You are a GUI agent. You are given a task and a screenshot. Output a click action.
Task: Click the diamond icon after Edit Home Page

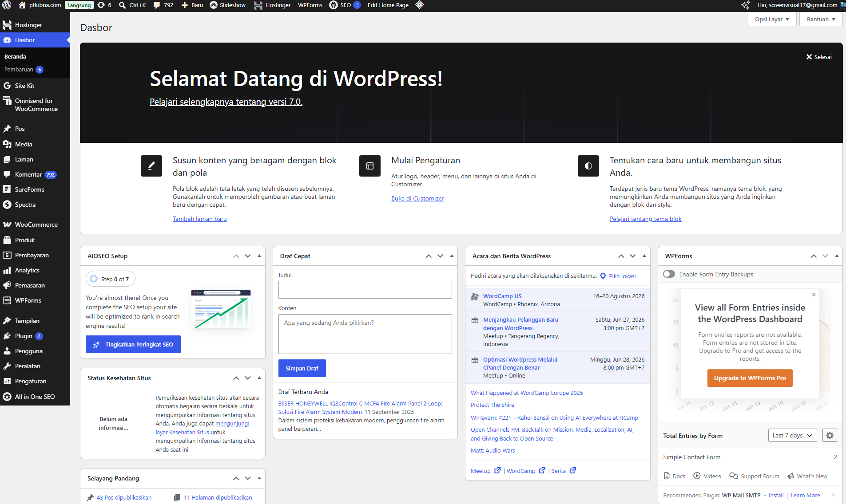420,5
